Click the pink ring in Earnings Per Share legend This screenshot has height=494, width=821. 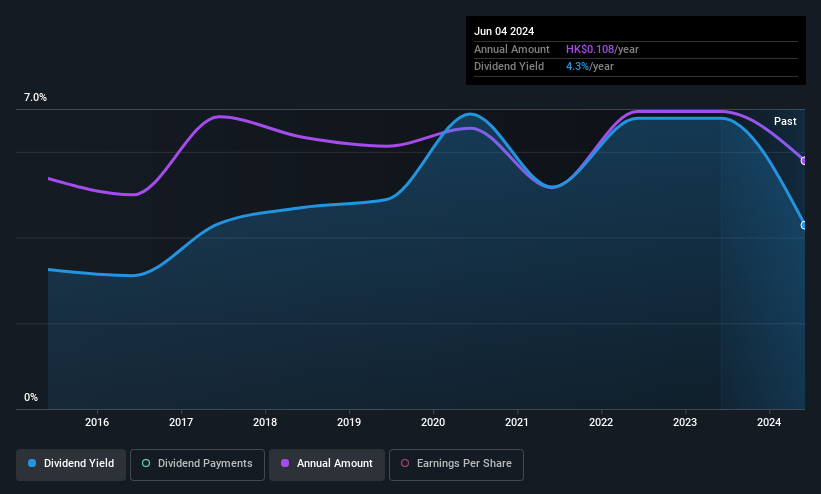click(x=405, y=464)
